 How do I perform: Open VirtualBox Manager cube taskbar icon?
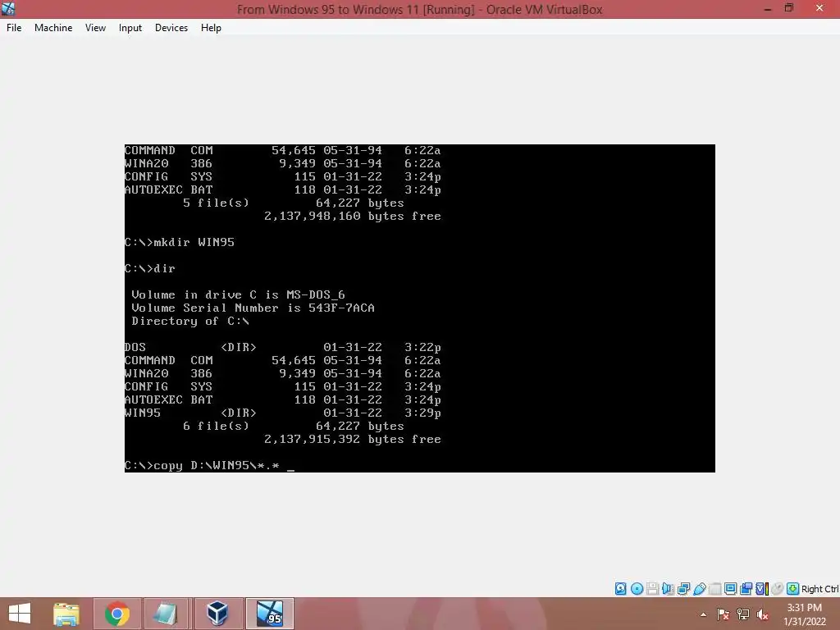click(217, 614)
